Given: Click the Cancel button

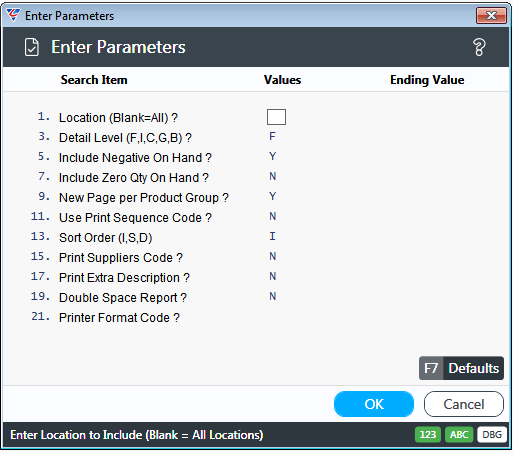Looking at the screenshot, I should [x=464, y=404].
